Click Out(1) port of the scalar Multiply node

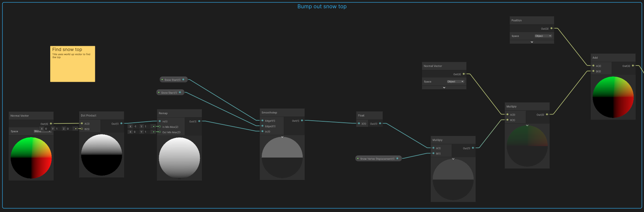point(473,148)
